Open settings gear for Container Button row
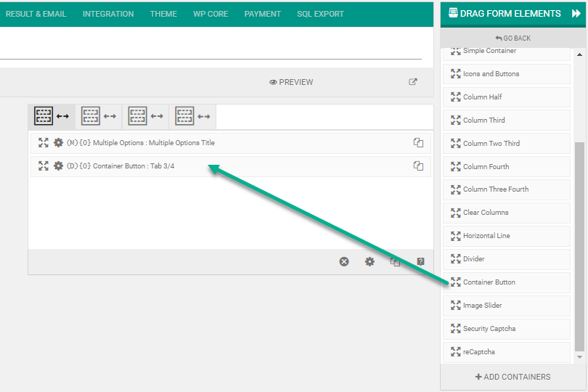 click(59, 166)
